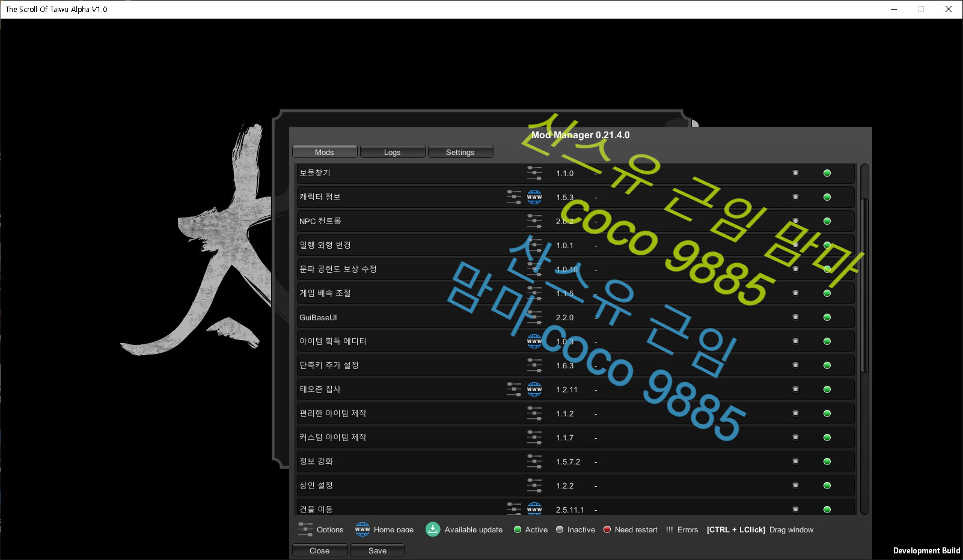Select the 단축키 추가 설정 mod name

(329, 365)
